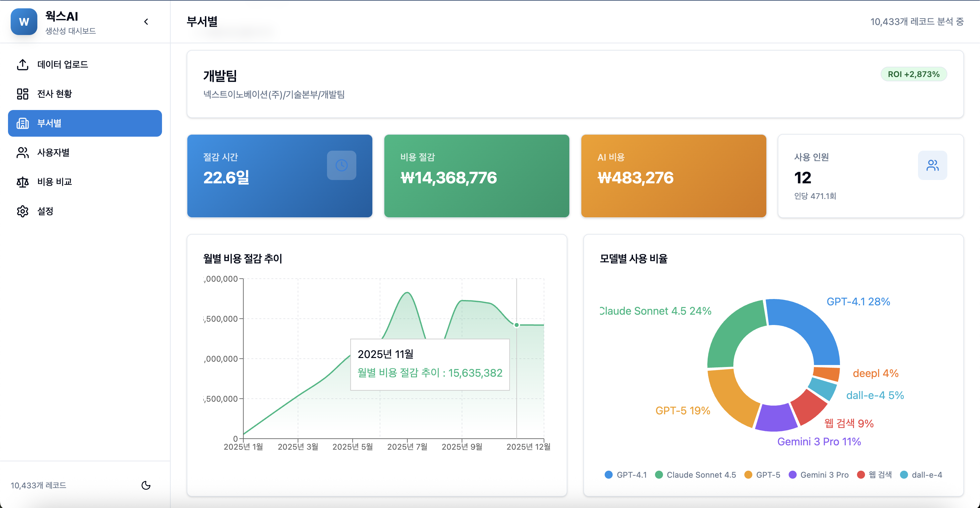Screen dimensions: 980x508
Task: Click the users icon beside 사용자별
Action: (22, 153)
